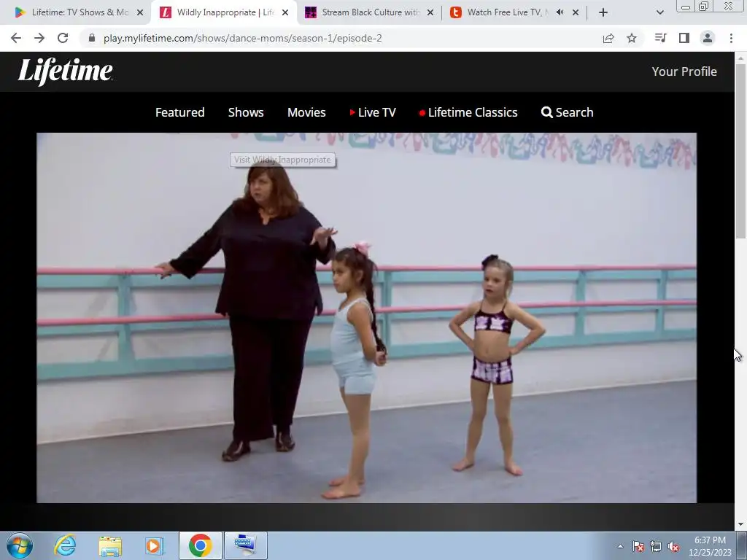Close the Watch Free Live TV tab
747x560 pixels.
pyautogui.click(x=576, y=13)
